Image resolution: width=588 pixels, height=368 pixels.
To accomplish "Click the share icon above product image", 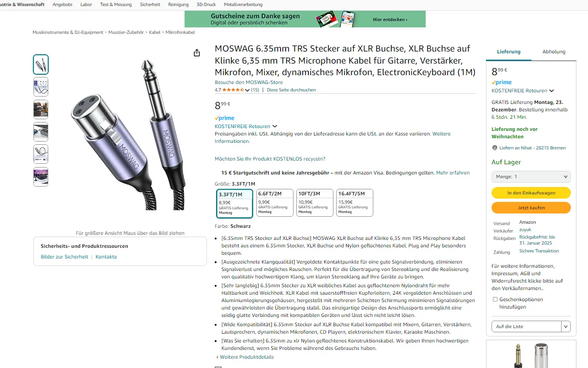I will click(197, 53).
